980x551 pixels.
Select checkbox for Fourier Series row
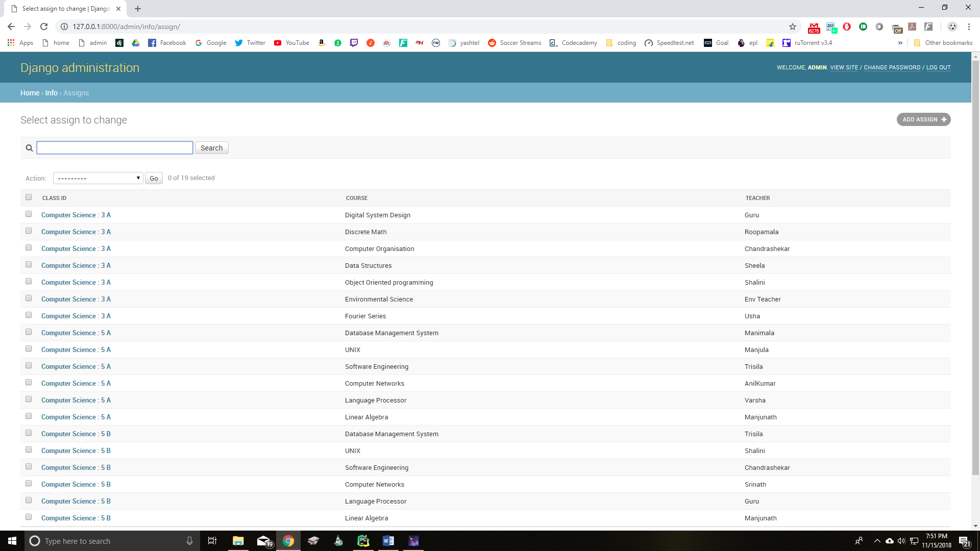click(29, 315)
